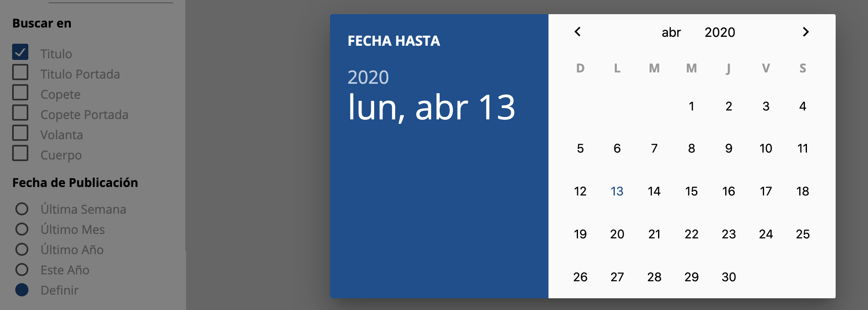The image size is (868, 310).
Task: Click the 2020 year in blue panel
Action: (368, 77)
